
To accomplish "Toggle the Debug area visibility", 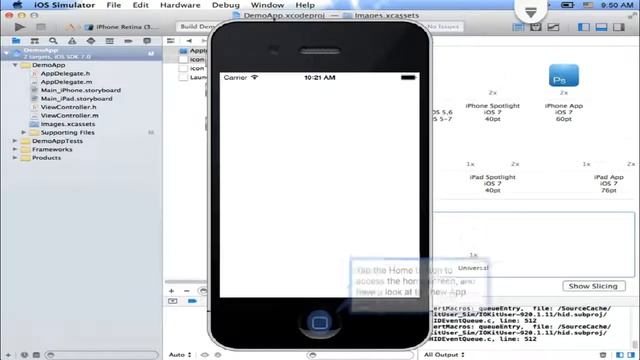I will [x=601, y=27].
